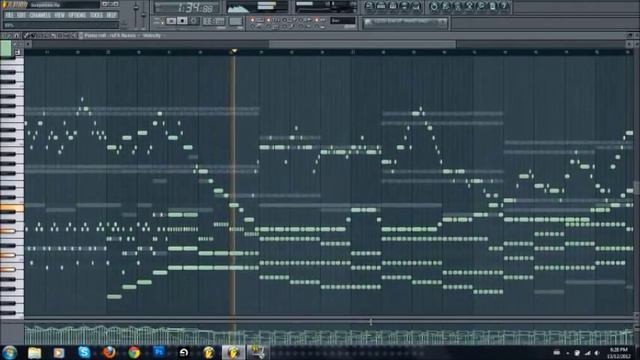The height and width of the screenshot is (360, 640).
Task: Select the piano roll Paint brush tool
Action: pyautogui.click(x=33, y=36)
